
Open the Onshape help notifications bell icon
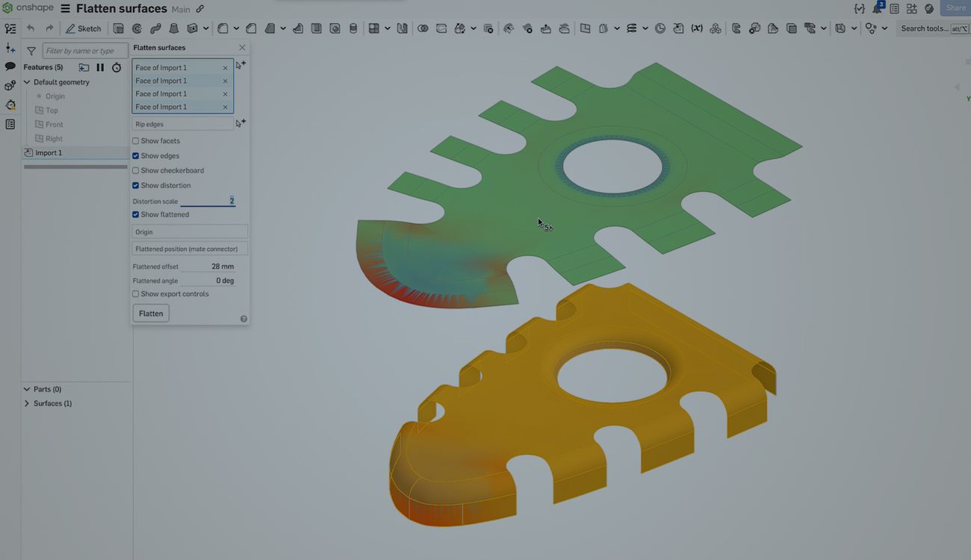[875, 8]
